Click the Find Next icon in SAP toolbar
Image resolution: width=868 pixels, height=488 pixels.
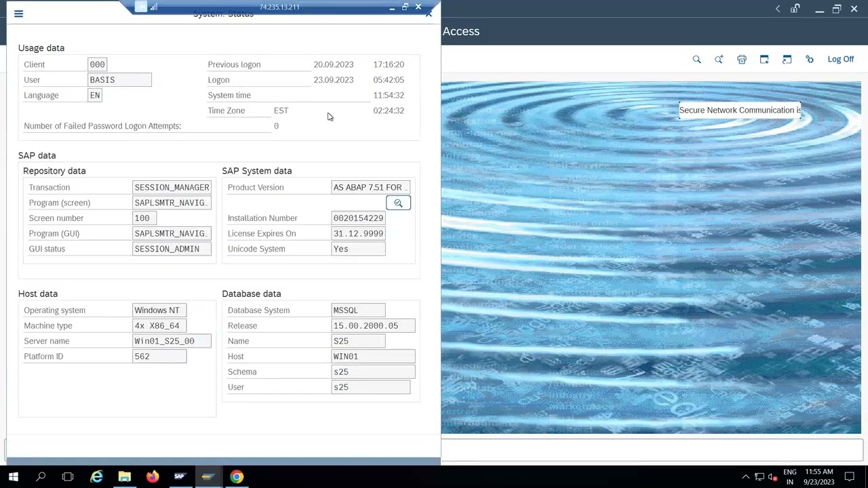[x=719, y=60]
